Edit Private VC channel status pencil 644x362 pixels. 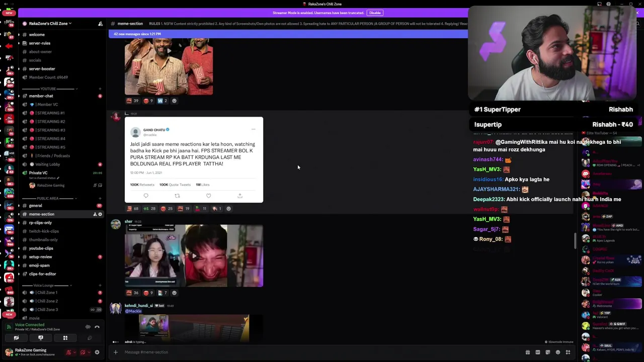pos(58,178)
